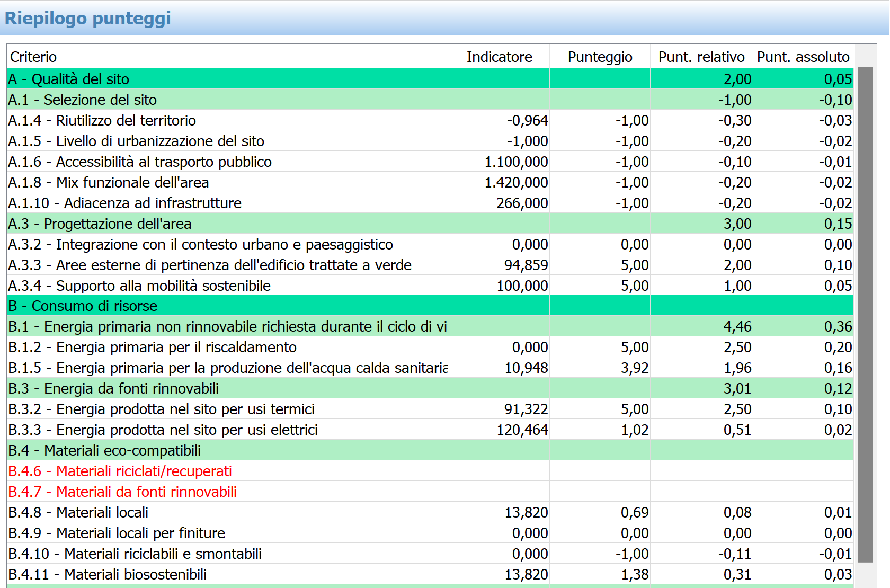Screen dimensions: 890x588
Task: Click the Punt. relativo column header
Action: pos(701,57)
